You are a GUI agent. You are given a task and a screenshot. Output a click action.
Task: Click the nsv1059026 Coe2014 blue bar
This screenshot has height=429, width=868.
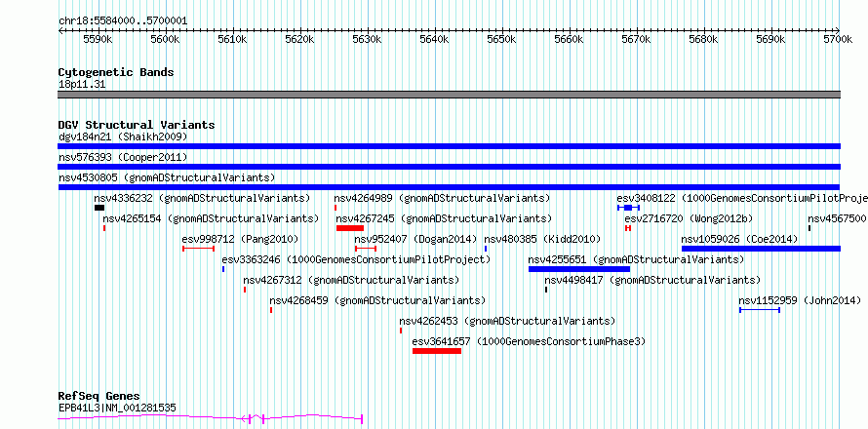pyautogui.click(x=761, y=249)
